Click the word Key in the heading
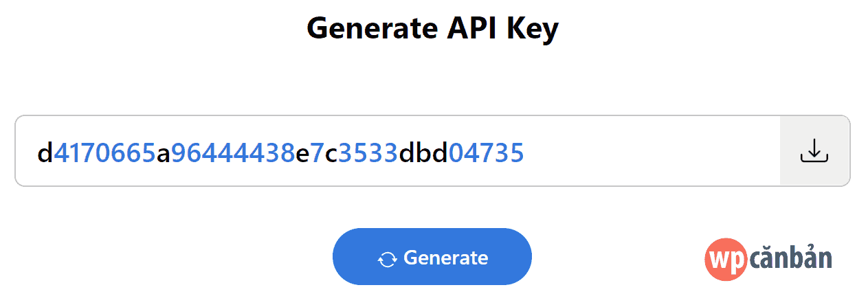 click(x=533, y=30)
